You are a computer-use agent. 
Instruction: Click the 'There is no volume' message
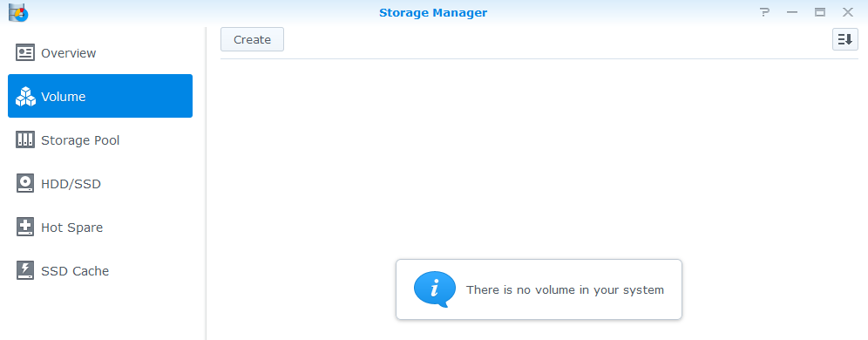(565, 289)
